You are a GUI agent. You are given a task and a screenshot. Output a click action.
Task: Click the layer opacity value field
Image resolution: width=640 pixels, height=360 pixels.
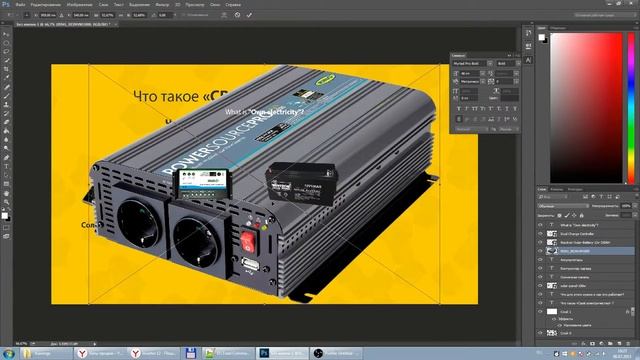[626, 206]
